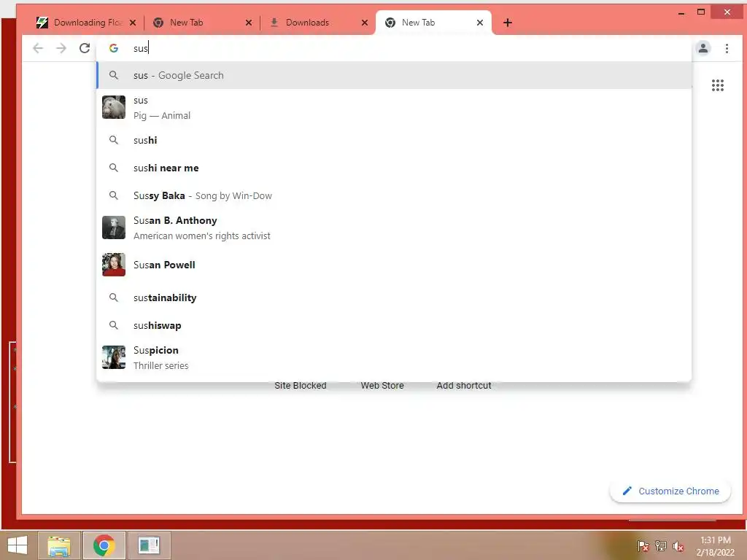Viewport: 747px width, 560px height.
Task: Click magnifier icon beside 'sushiswap'
Action: [x=113, y=325]
